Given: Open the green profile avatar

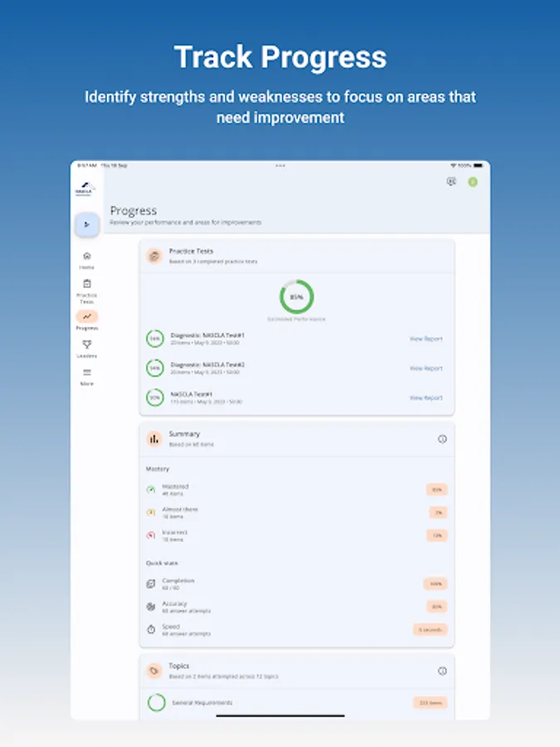Looking at the screenshot, I should [472, 182].
